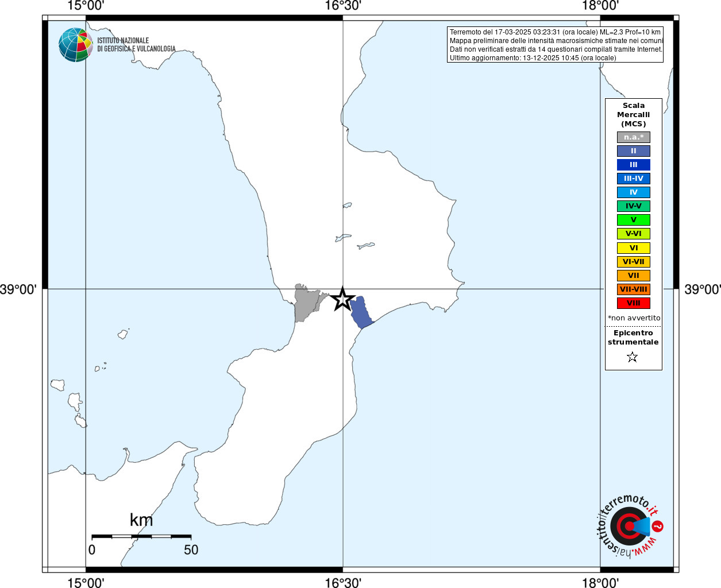Click the scale bar '0' value

coord(92,550)
